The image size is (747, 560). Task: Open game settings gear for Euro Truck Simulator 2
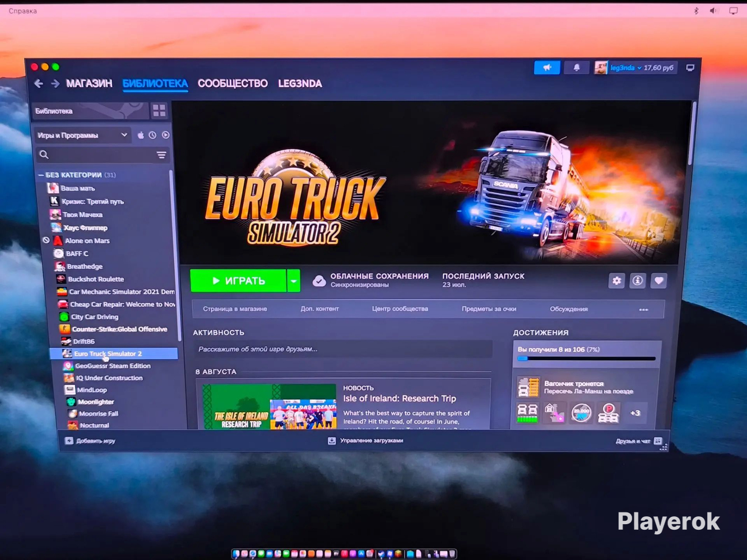(x=616, y=281)
